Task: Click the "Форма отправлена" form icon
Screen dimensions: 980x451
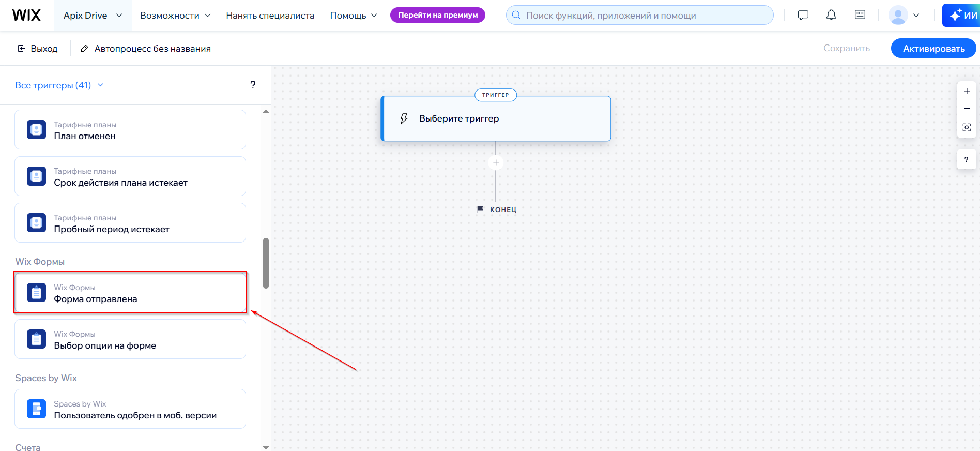Action: coord(36,292)
